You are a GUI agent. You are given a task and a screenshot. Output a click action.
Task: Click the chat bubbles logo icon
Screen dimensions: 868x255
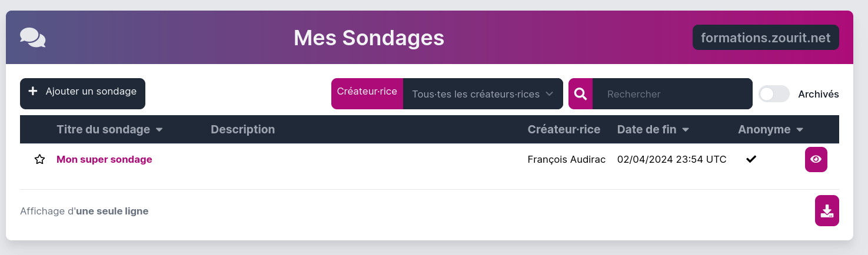point(32,38)
